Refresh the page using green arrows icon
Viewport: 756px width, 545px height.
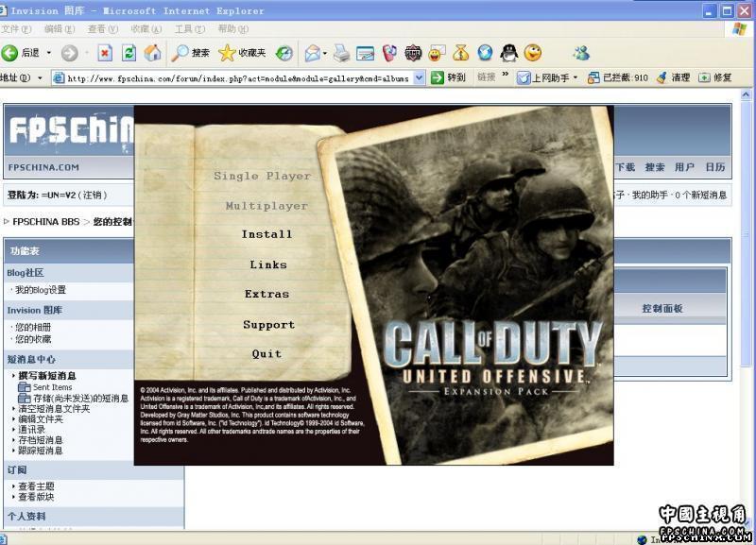(x=129, y=53)
